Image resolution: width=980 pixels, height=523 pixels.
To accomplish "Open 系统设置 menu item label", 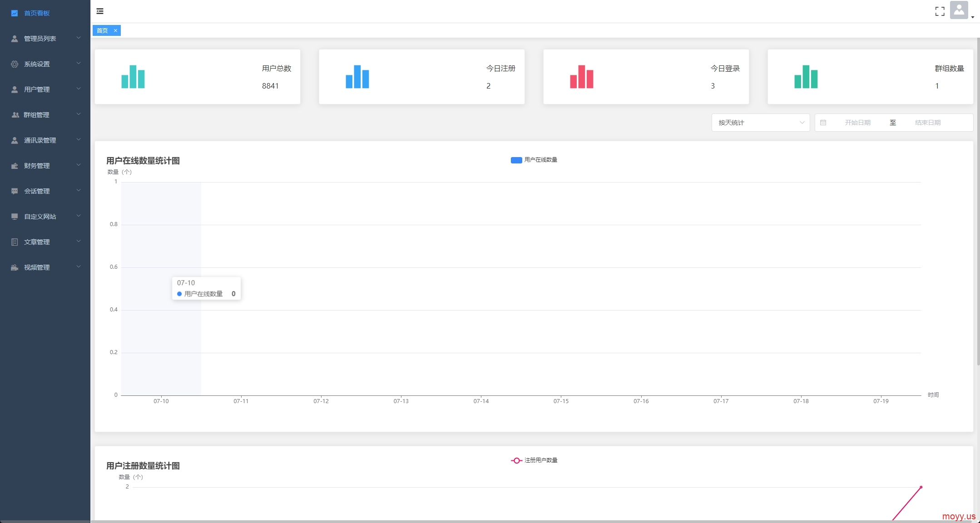I will (x=37, y=64).
